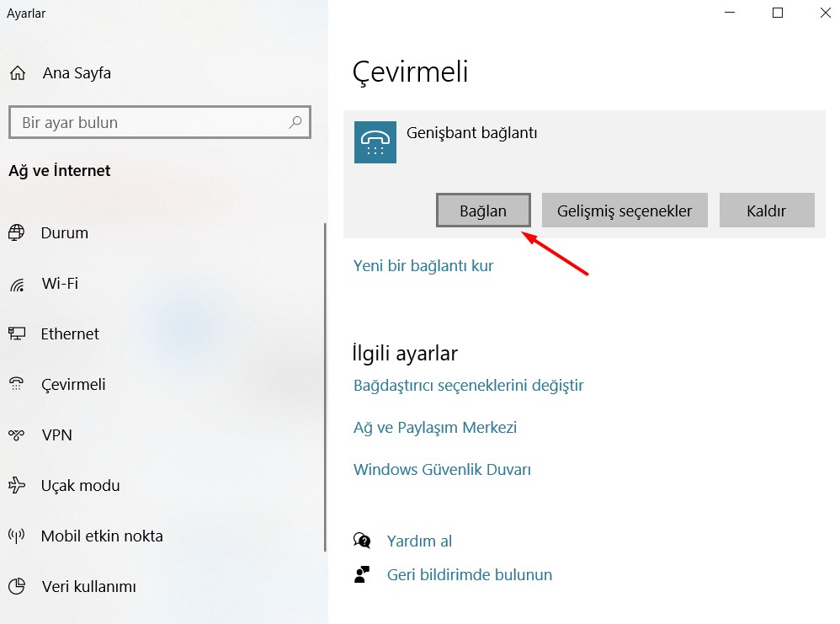
Task: Click the Mobil etkin nokta hotspot icon
Action: coord(17,536)
